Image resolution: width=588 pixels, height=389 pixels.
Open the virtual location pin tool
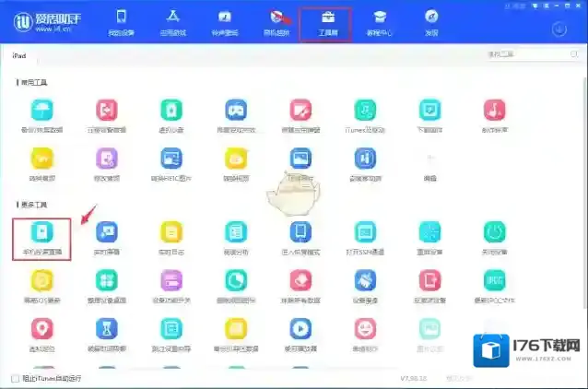(x=42, y=330)
